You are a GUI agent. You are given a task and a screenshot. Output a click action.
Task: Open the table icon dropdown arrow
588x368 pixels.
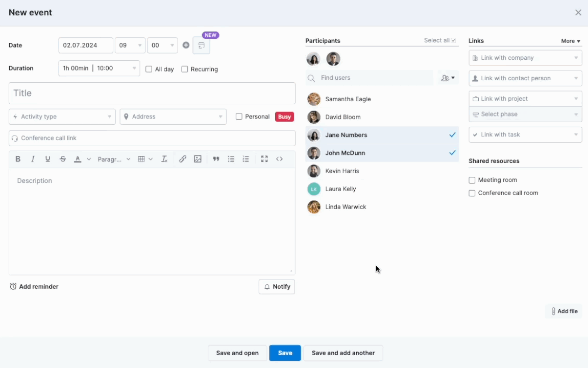coord(151,159)
